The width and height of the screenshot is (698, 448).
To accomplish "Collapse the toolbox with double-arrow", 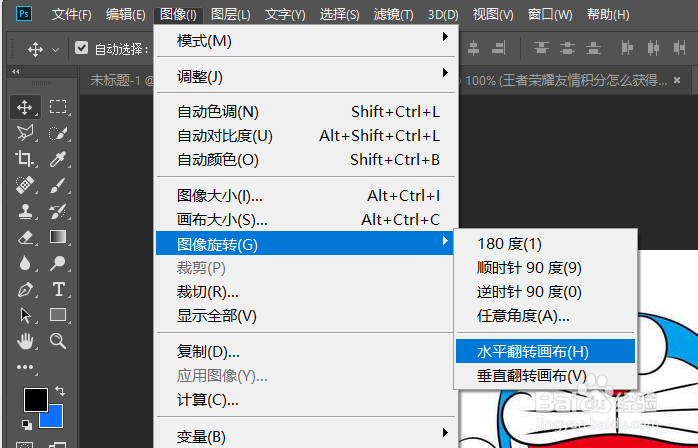I will [16, 71].
